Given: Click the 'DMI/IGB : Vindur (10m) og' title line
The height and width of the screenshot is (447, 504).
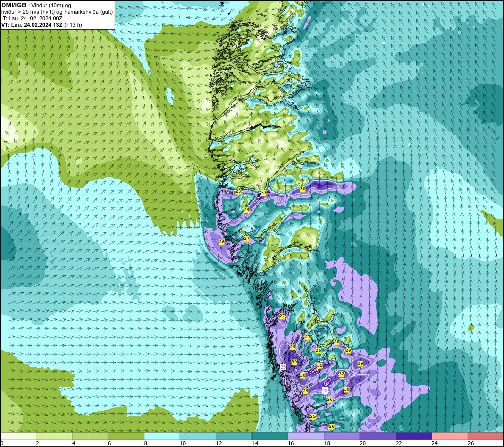Looking at the screenshot, I should point(36,5).
